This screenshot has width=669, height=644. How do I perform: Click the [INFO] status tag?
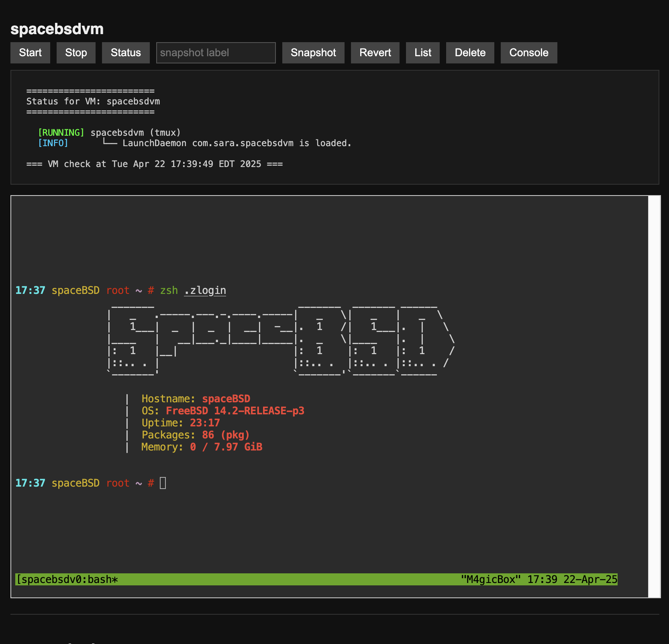click(x=53, y=143)
